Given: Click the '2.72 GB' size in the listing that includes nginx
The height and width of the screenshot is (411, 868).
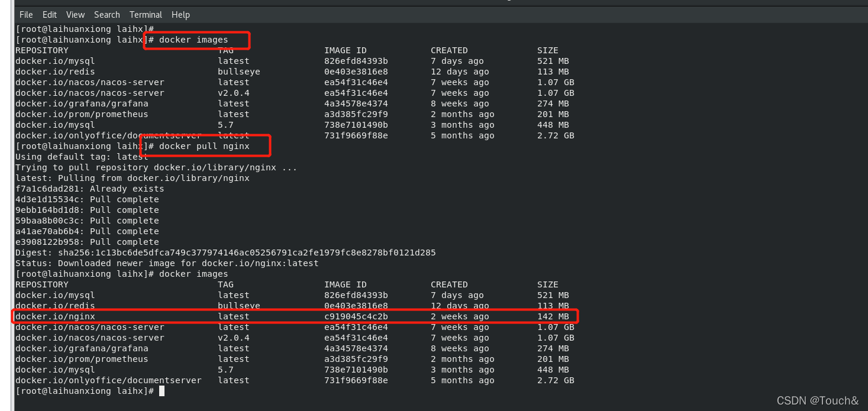Looking at the screenshot, I should (556, 380).
